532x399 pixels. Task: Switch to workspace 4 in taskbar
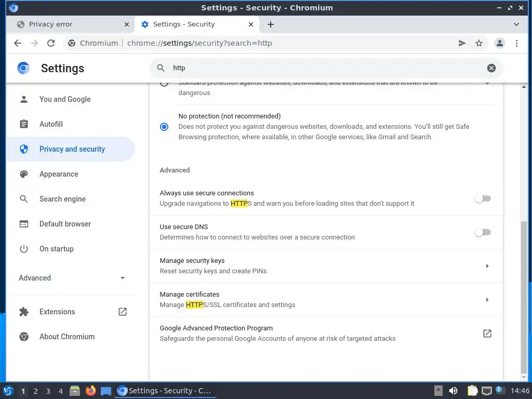point(61,391)
